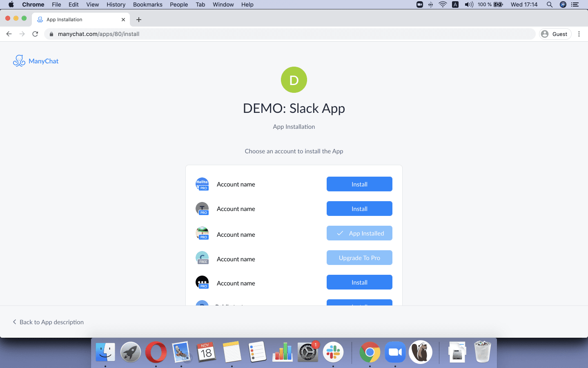Click the grey T account avatar

[x=202, y=209]
